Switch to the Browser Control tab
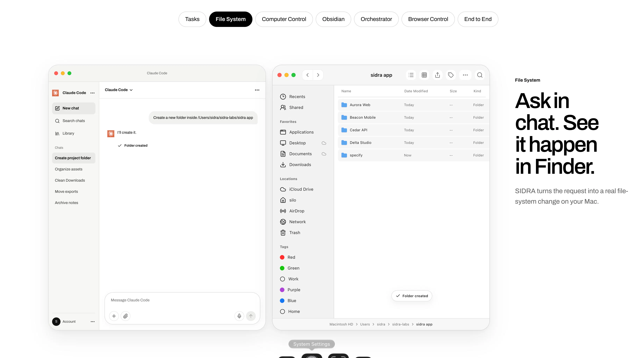 click(428, 19)
